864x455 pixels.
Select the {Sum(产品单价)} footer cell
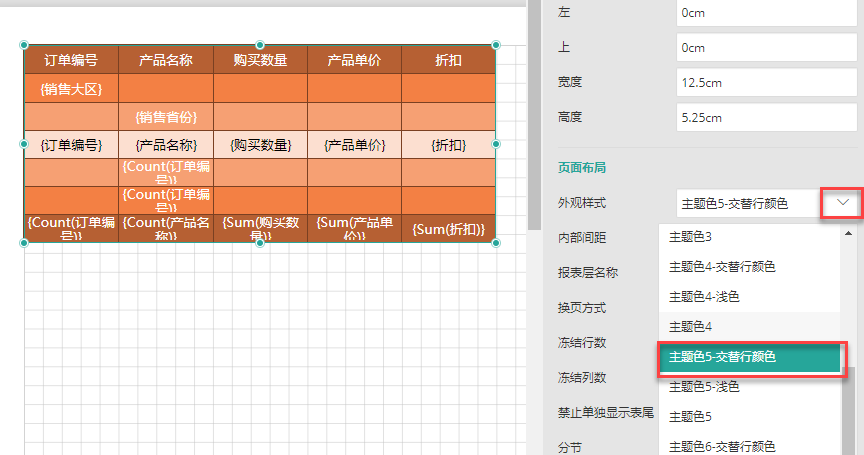click(x=354, y=229)
